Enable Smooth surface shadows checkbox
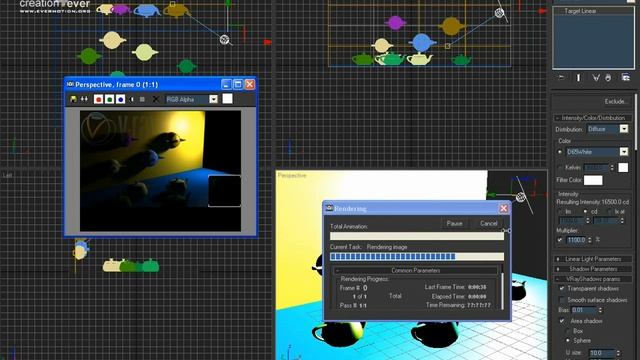 coord(562,300)
